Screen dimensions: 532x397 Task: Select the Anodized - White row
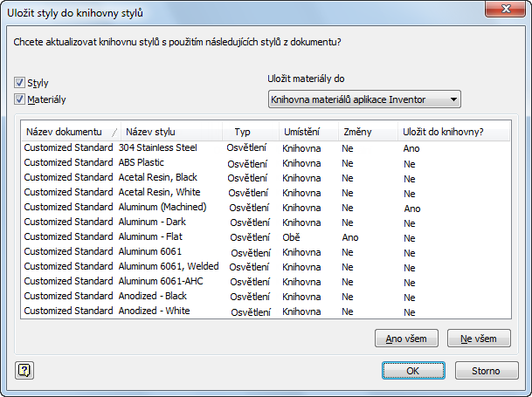pyautogui.click(x=153, y=311)
